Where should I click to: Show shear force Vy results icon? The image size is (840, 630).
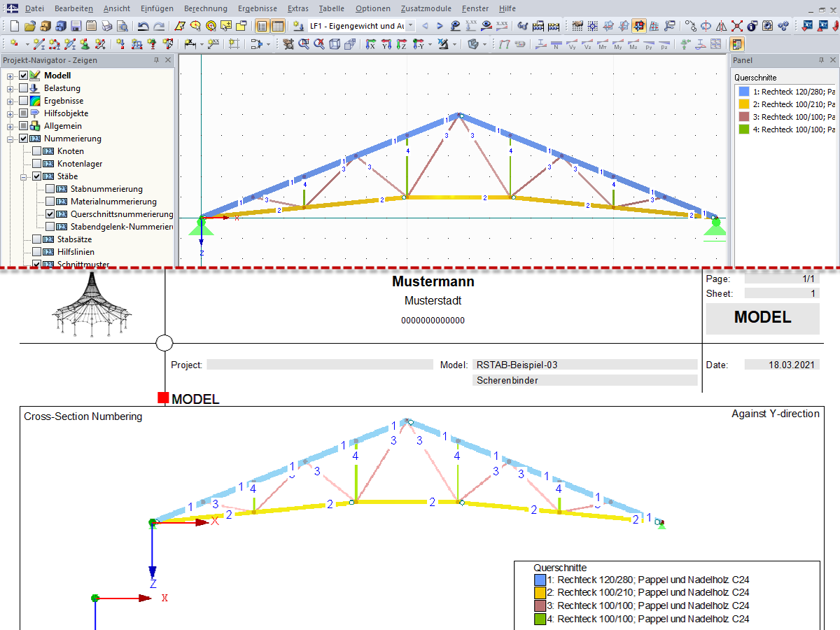click(572, 44)
